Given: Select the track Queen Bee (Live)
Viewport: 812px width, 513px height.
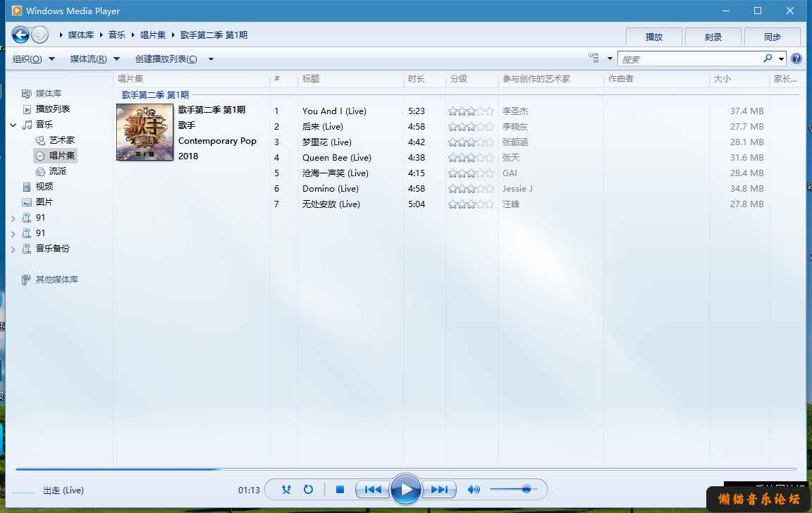Looking at the screenshot, I should pos(337,157).
